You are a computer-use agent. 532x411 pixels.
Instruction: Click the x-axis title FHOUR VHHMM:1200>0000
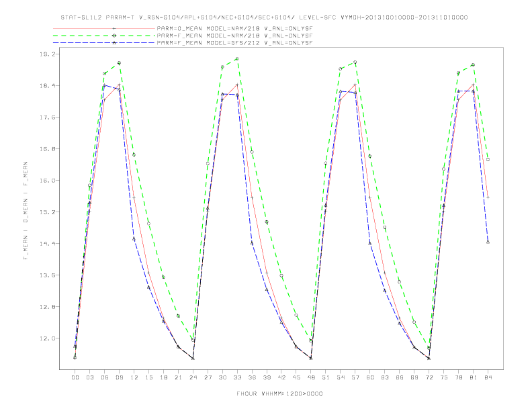tap(279, 394)
